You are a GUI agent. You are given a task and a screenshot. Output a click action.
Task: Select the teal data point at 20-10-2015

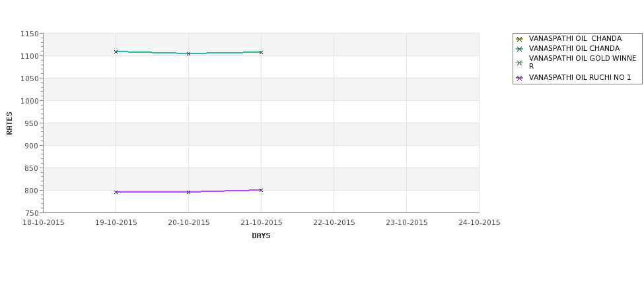[x=188, y=53]
